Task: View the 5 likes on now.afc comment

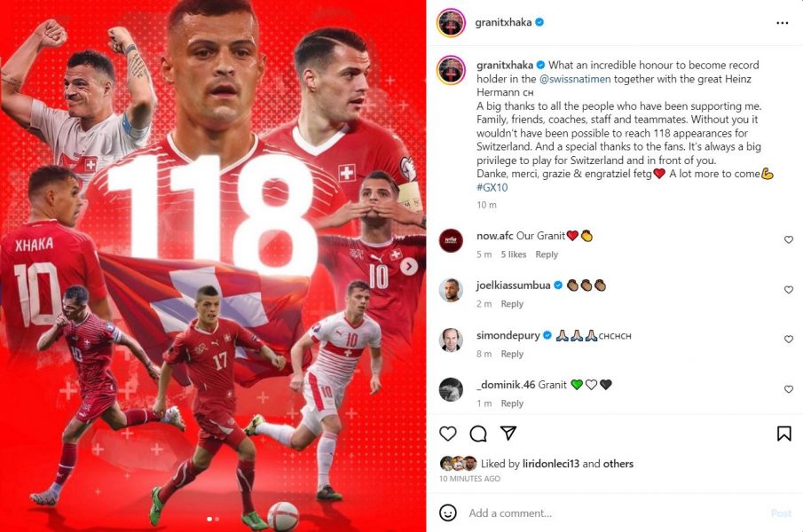Action: (x=513, y=254)
